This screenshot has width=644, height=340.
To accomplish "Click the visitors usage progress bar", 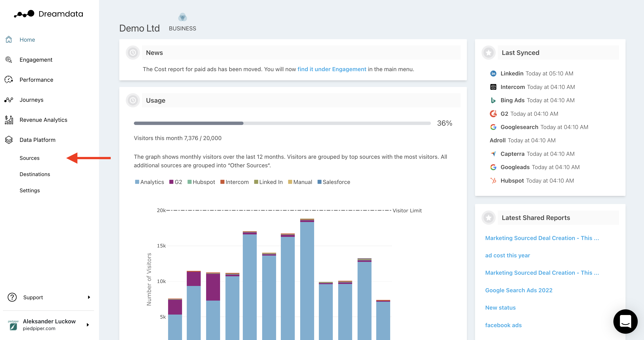I will pos(282,123).
